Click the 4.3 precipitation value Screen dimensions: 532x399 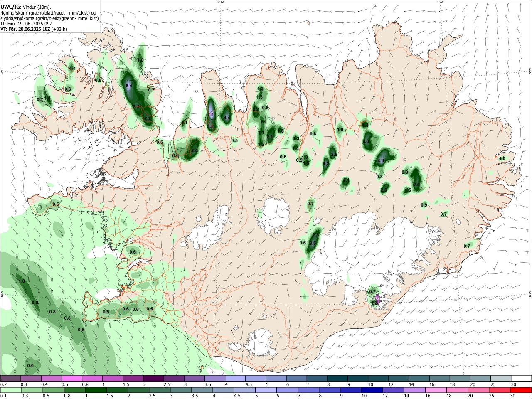pyautogui.click(x=381, y=160)
